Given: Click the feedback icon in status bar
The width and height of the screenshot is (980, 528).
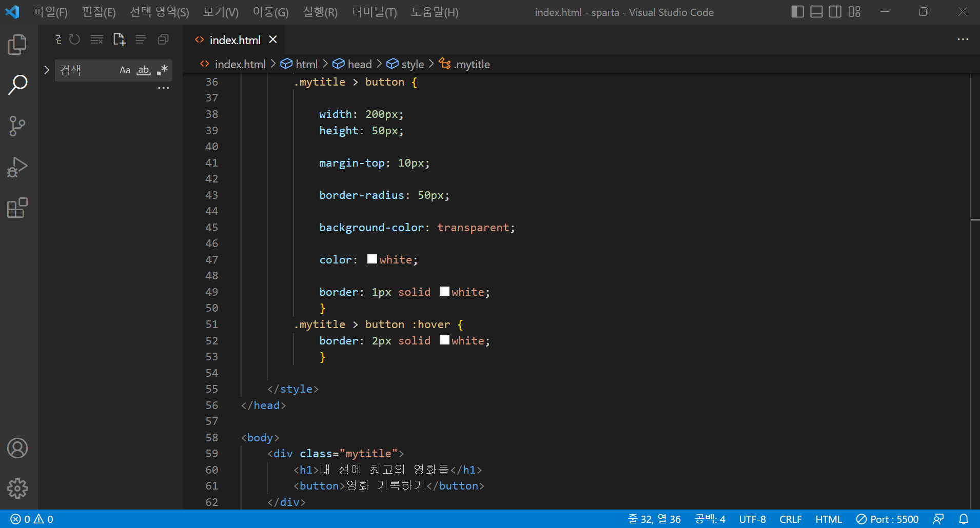Looking at the screenshot, I should pyautogui.click(x=938, y=519).
